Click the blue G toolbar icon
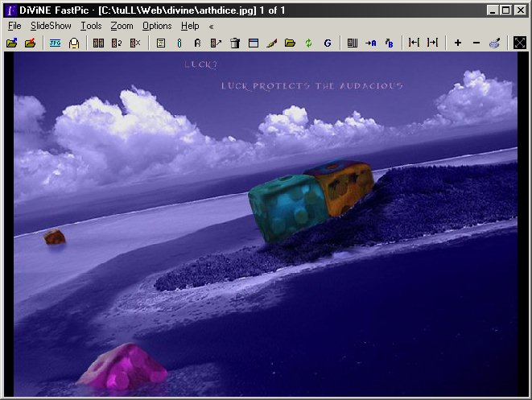This screenshot has width=532, height=400. [328, 43]
